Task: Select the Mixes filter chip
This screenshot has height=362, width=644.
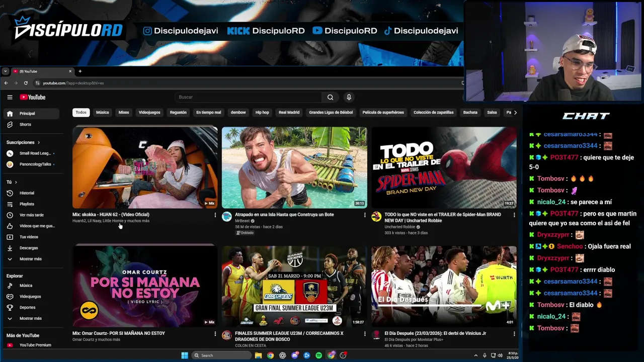Action: pyautogui.click(x=124, y=113)
